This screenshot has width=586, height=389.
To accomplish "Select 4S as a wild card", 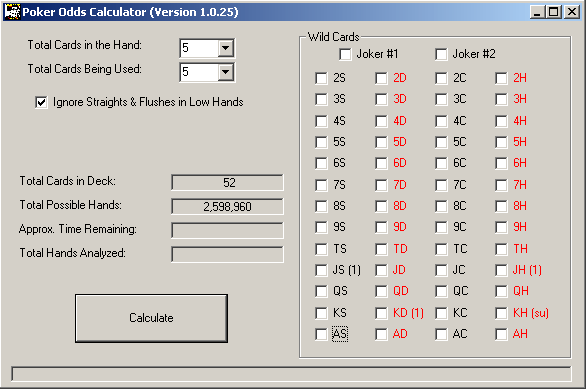I will 321,121.
